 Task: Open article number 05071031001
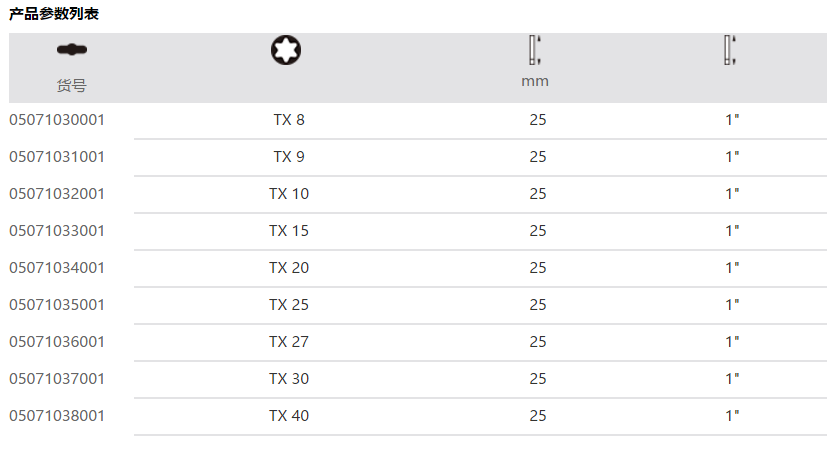click(57, 157)
